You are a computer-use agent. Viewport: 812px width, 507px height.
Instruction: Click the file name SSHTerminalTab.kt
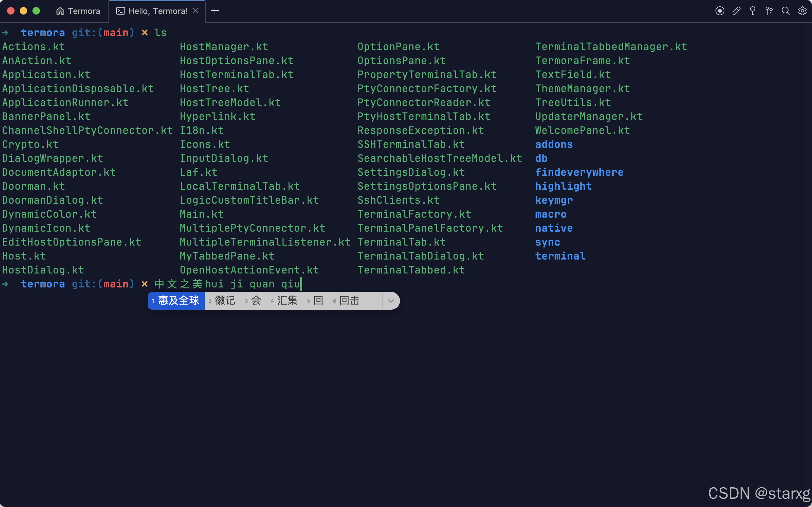pos(411,145)
